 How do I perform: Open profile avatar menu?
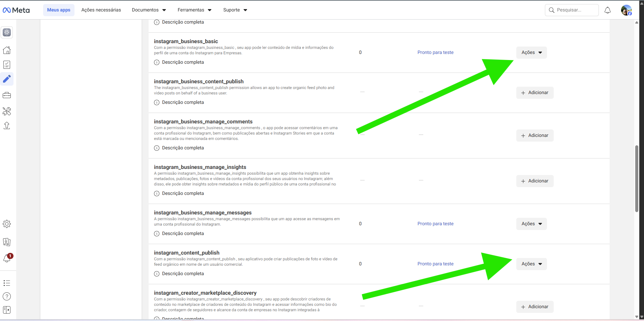(x=626, y=10)
